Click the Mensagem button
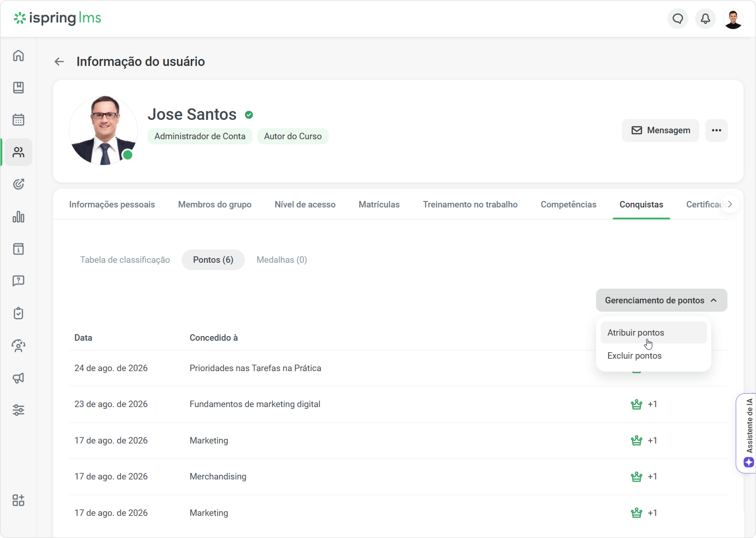The image size is (756, 538). [660, 130]
